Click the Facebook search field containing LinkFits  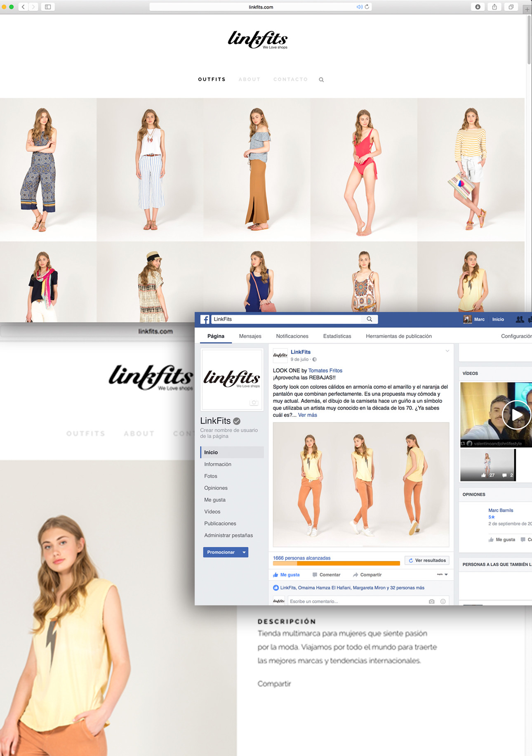[286, 319]
